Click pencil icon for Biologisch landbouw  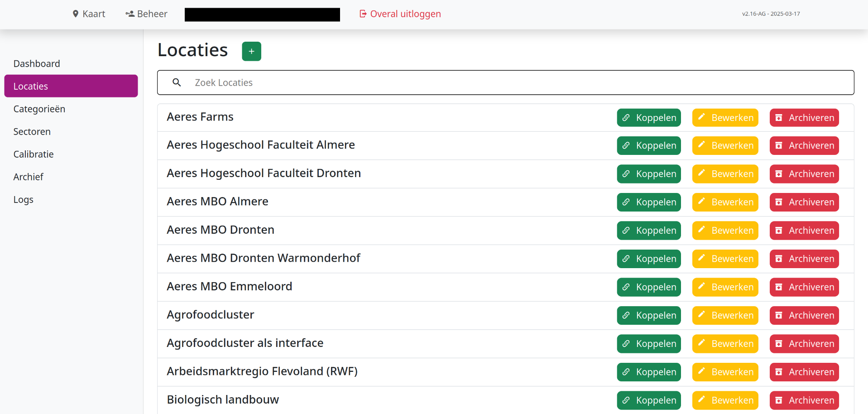point(701,400)
